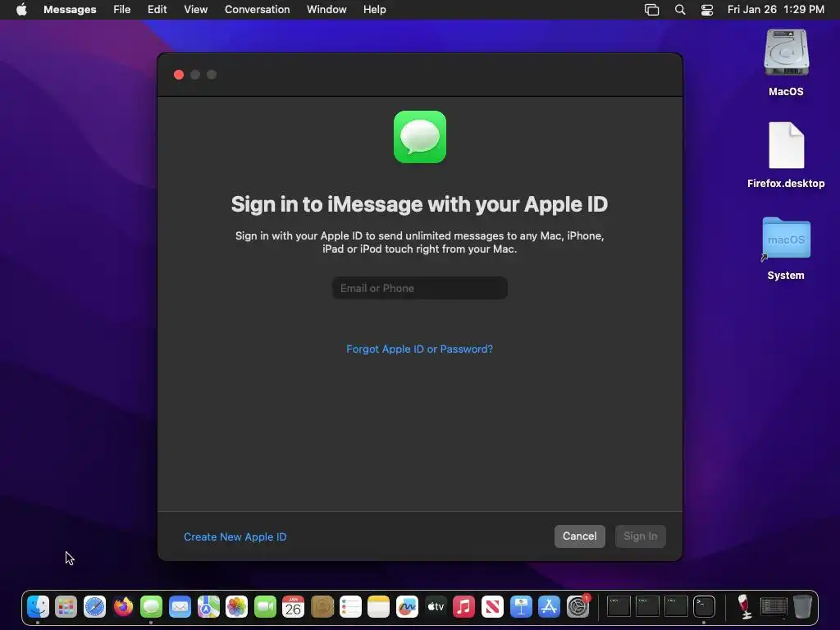Open the Apple menu
840x630 pixels.
[x=21, y=10]
